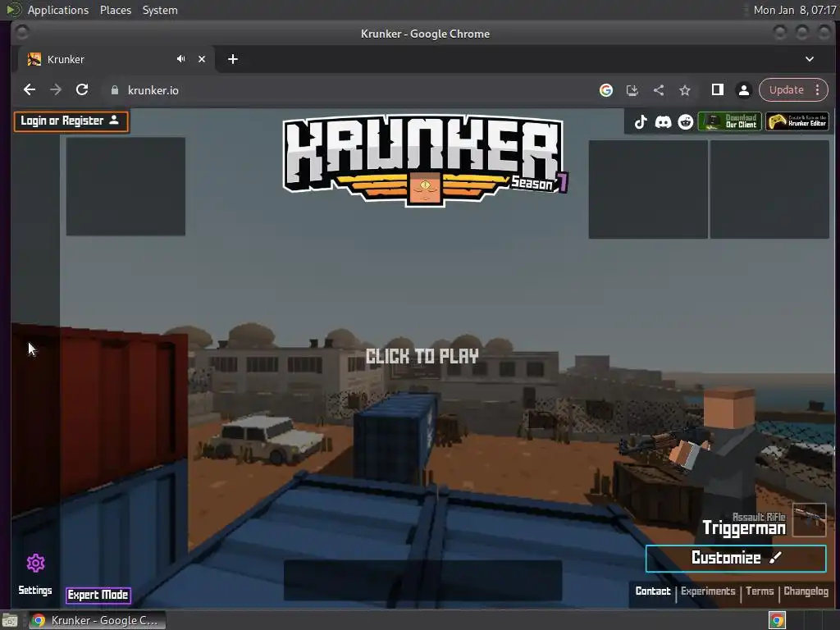Screen dimensions: 840x630
Task: Open the Reddit community icon
Action: click(685, 121)
